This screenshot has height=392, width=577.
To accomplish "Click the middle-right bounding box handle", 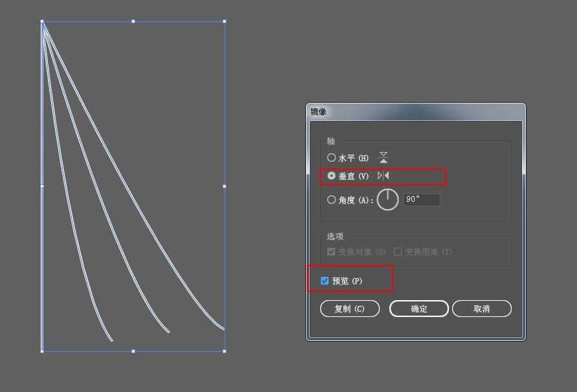I will coord(224,186).
